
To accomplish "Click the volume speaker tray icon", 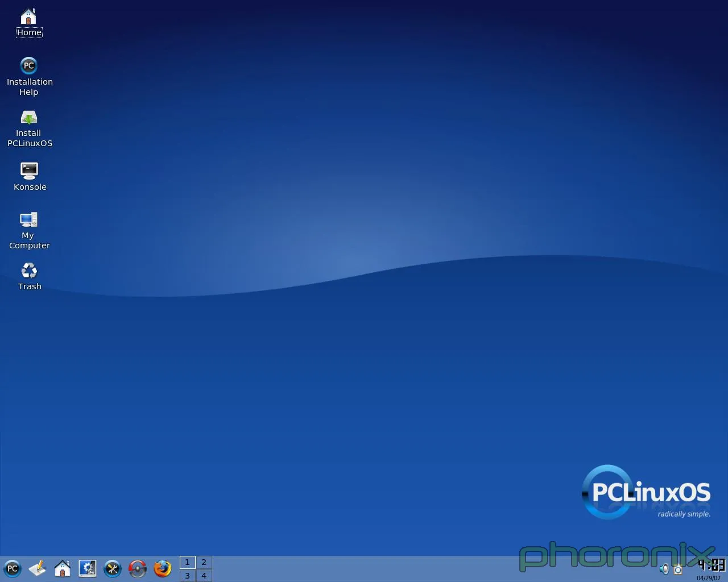I will 664,569.
